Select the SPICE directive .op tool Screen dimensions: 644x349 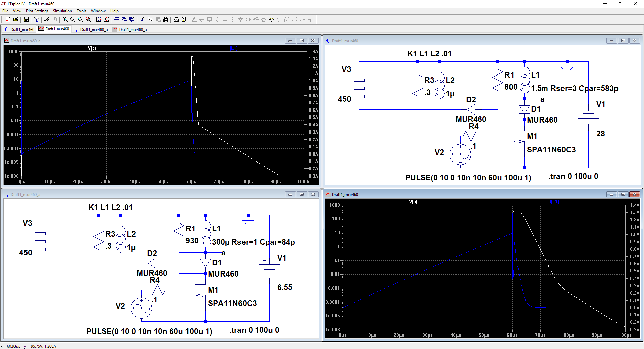click(x=310, y=20)
